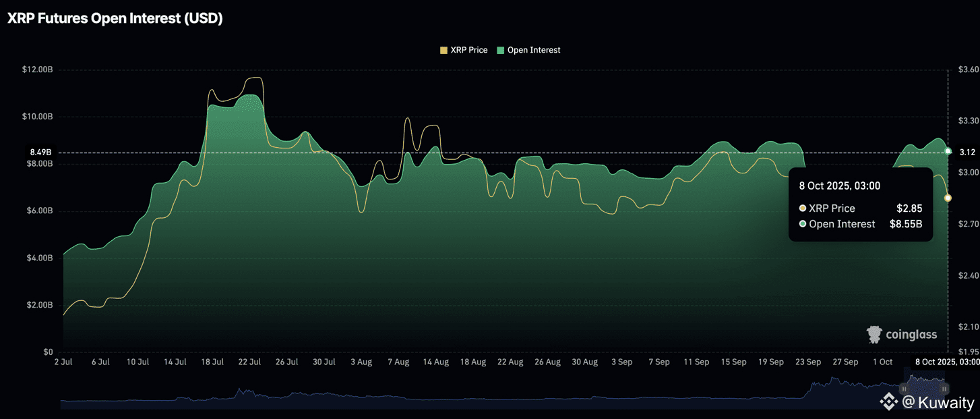This screenshot has height=419, width=980.
Task: Click the 22 Jul date axis label
Action: pos(249,362)
